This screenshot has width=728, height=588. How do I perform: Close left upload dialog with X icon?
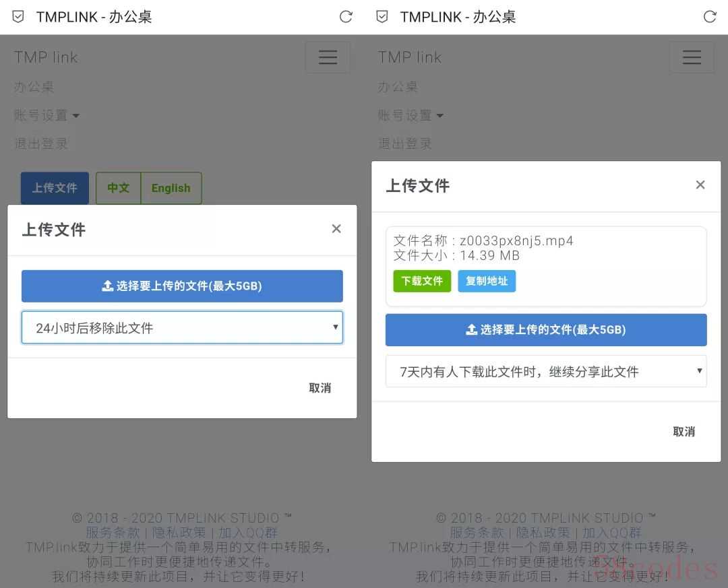[x=336, y=229]
